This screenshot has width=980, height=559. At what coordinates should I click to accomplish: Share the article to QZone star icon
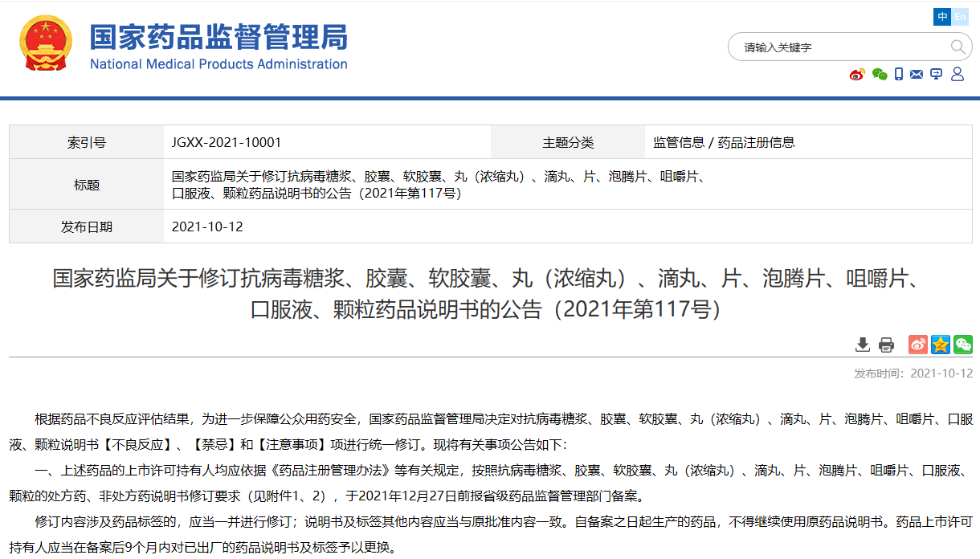click(x=941, y=345)
